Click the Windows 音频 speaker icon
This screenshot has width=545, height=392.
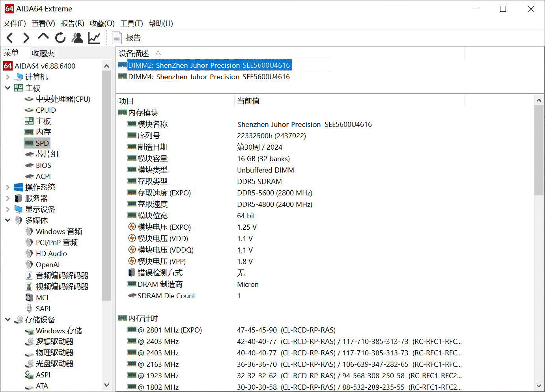click(29, 231)
